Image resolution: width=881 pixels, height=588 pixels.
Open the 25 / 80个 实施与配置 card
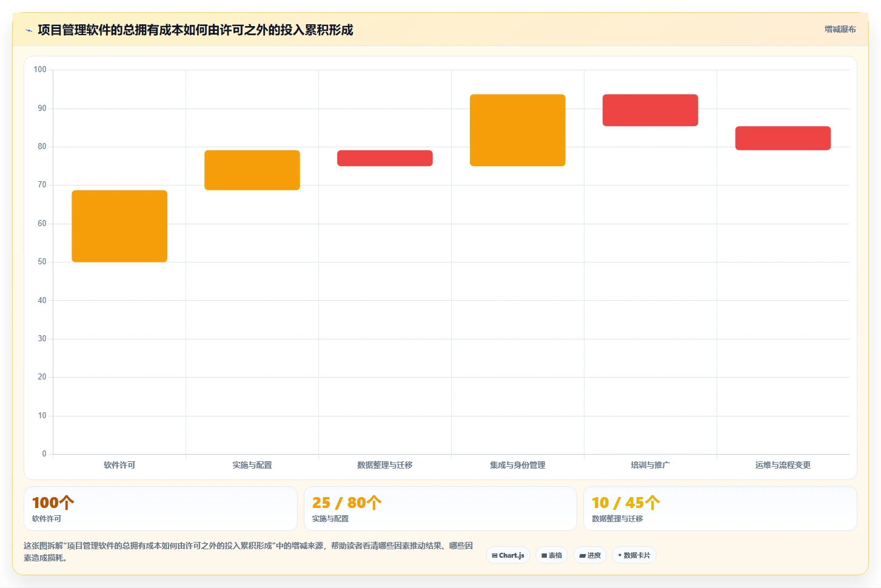tap(440, 509)
